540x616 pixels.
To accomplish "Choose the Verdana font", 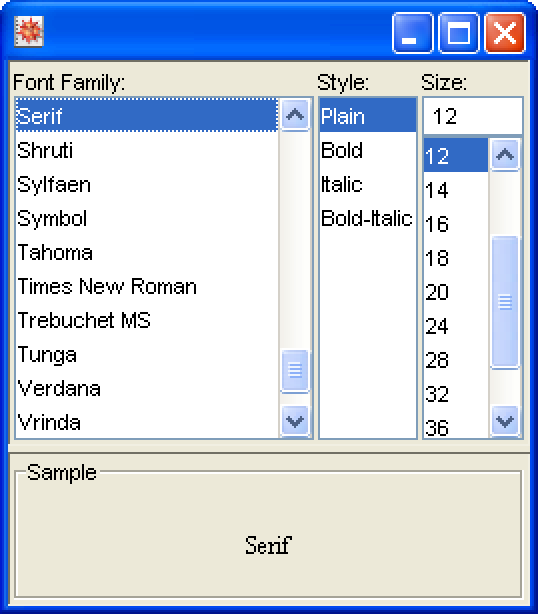I will (x=147, y=388).
